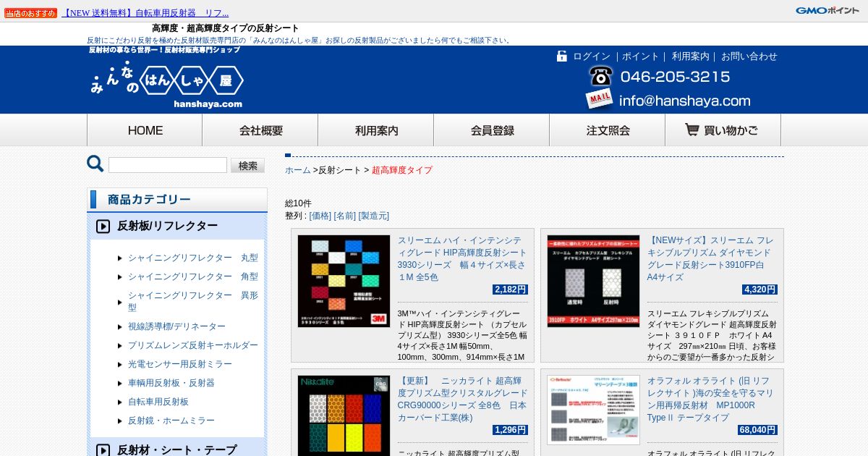
Task: Click the お問い合わせ header link
Action: (749, 56)
